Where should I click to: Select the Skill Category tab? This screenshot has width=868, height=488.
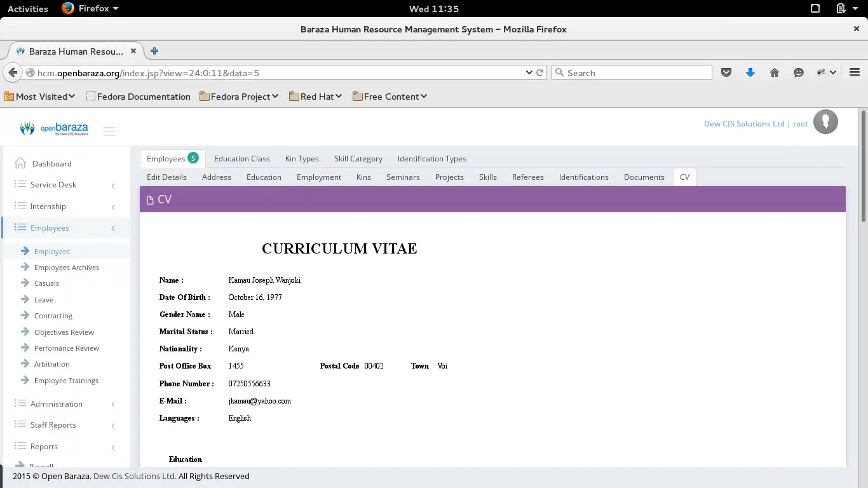[358, 159]
